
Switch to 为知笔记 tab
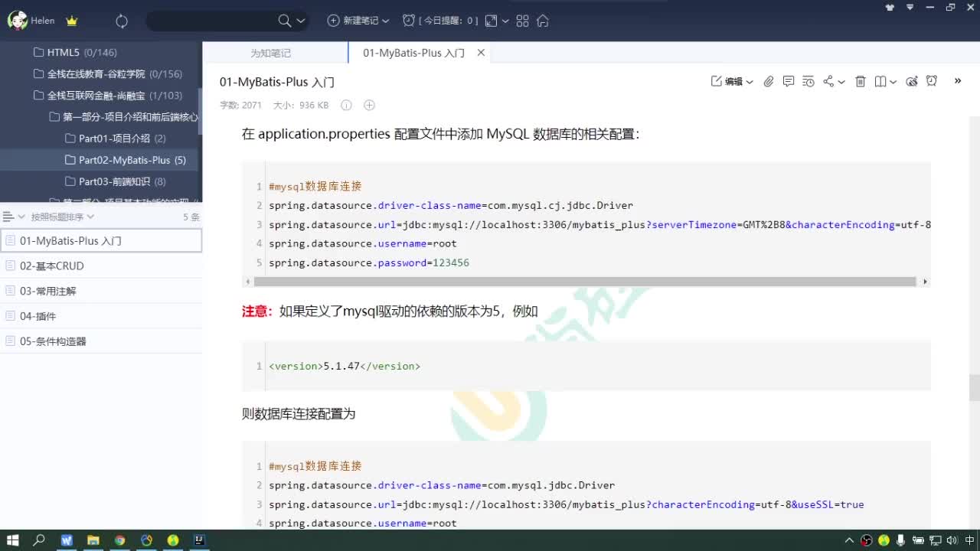pyautogui.click(x=271, y=53)
